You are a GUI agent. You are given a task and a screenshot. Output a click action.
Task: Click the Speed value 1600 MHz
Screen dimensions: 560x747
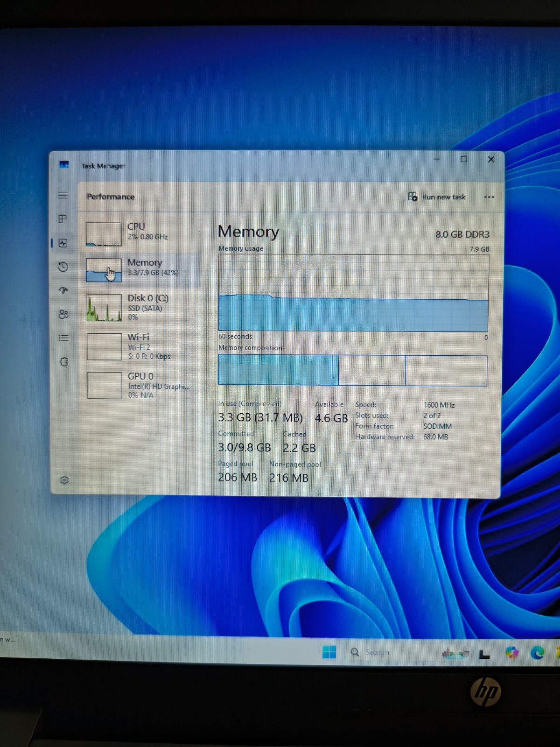coord(439,405)
